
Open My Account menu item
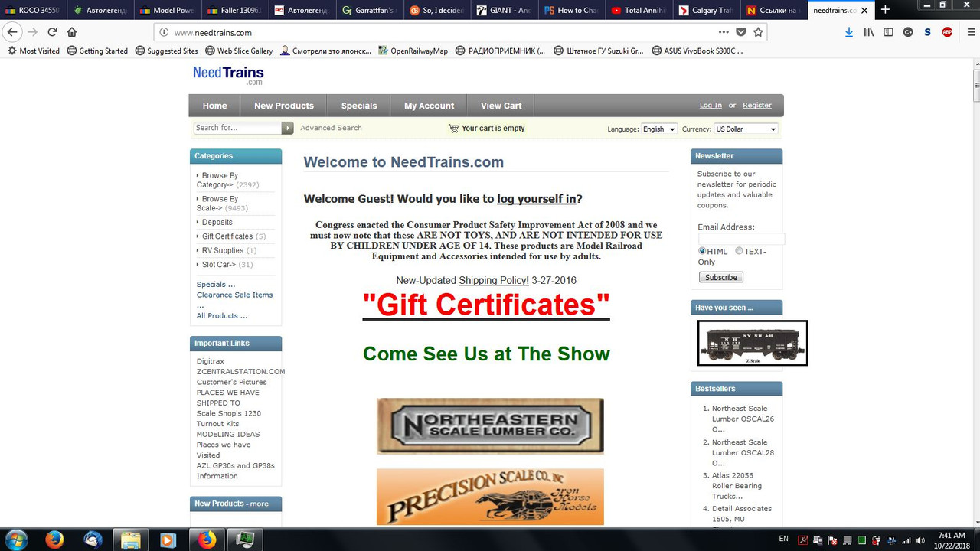(x=429, y=106)
